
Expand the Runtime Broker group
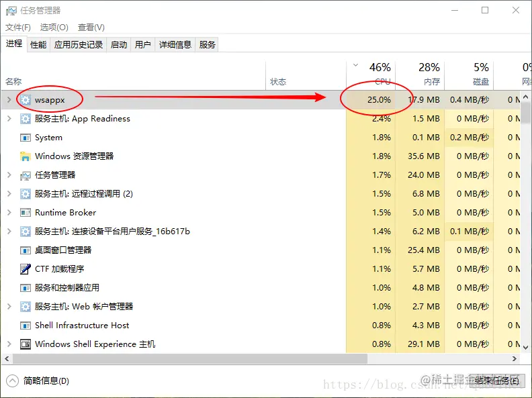[9, 213]
